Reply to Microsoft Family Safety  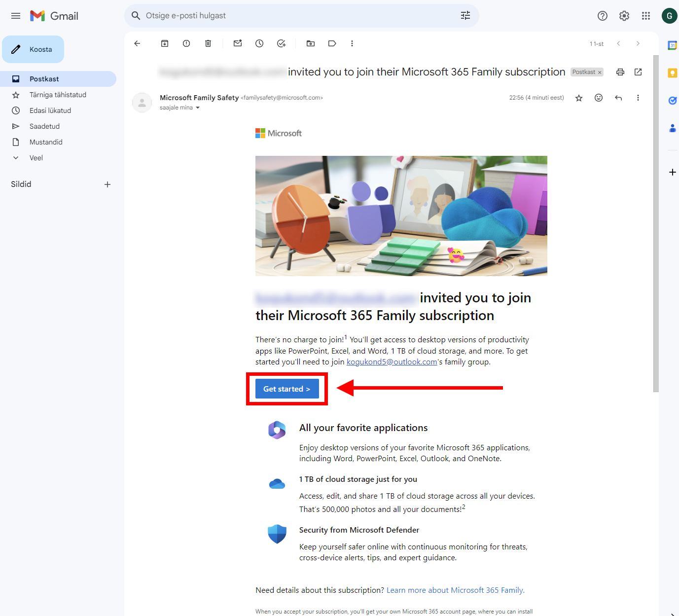[618, 98]
